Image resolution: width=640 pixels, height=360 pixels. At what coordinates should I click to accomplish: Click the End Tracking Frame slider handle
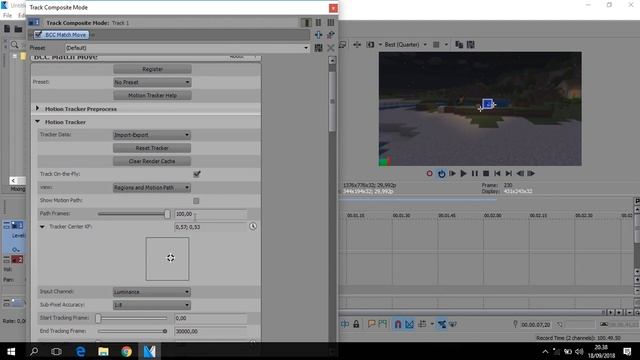[165, 331]
